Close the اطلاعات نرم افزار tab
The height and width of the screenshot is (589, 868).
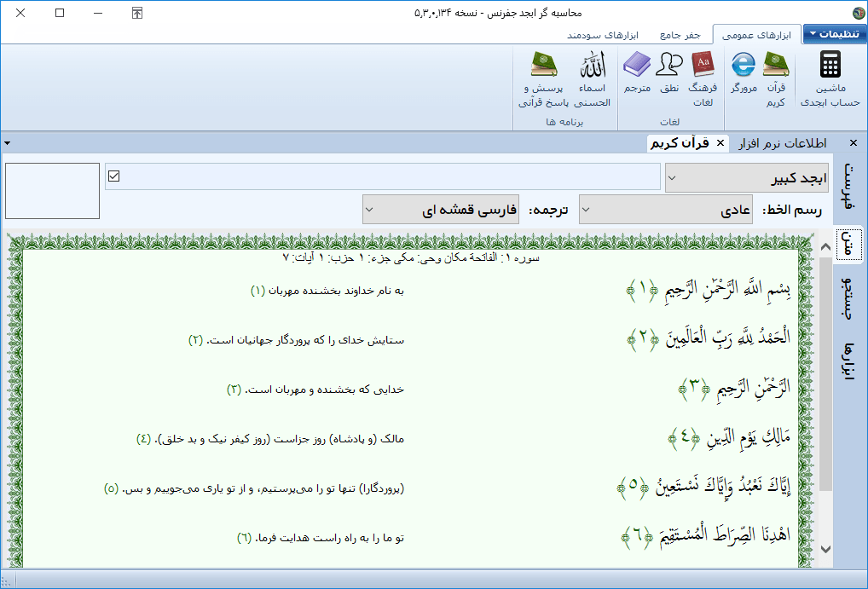pos(853,143)
